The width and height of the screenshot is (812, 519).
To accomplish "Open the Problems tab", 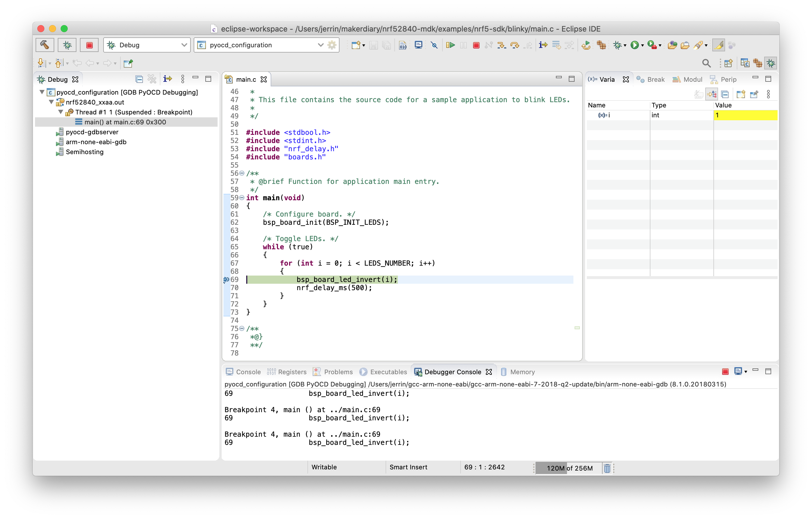I will (x=333, y=372).
